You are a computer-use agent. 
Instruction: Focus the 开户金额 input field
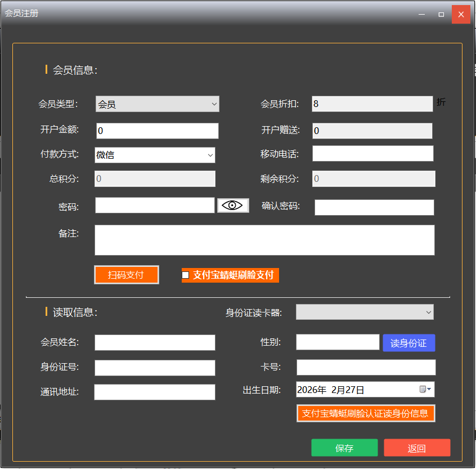coord(157,131)
